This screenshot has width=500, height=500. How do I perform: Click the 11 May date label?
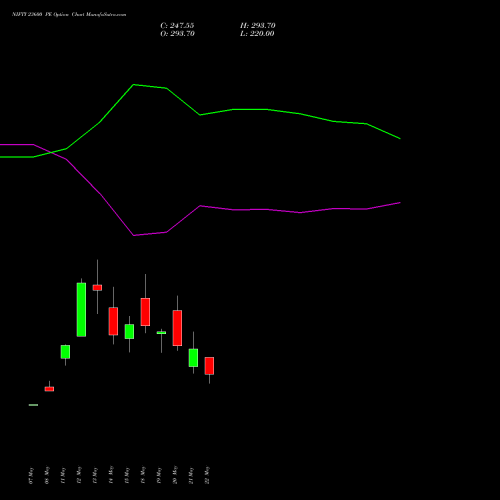point(63,476)
